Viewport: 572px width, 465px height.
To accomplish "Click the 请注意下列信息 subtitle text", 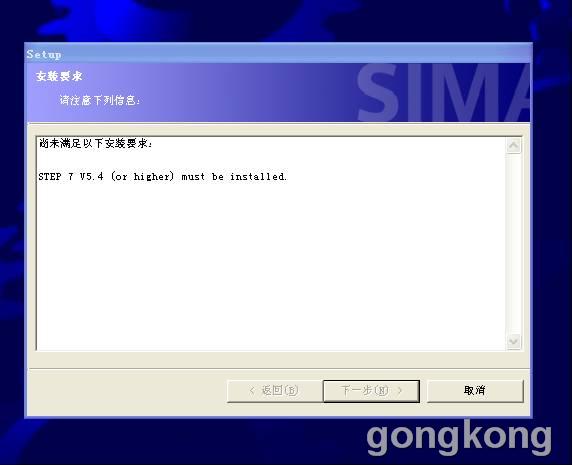I will (x=100, y=100).
